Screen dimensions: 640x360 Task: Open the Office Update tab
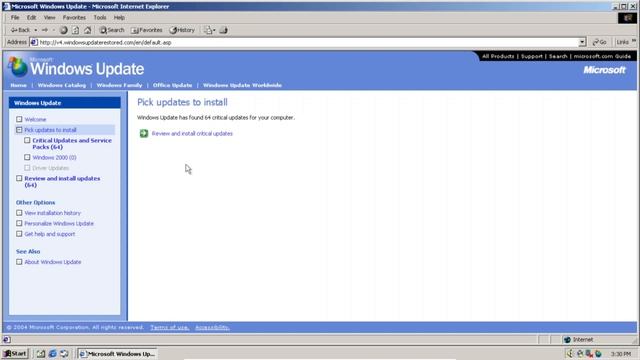(172, 85)
